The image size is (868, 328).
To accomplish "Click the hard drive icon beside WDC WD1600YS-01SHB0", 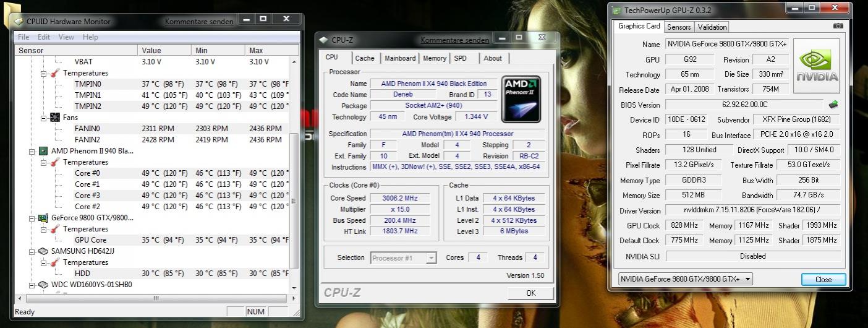I will click(x=43, y=285).
